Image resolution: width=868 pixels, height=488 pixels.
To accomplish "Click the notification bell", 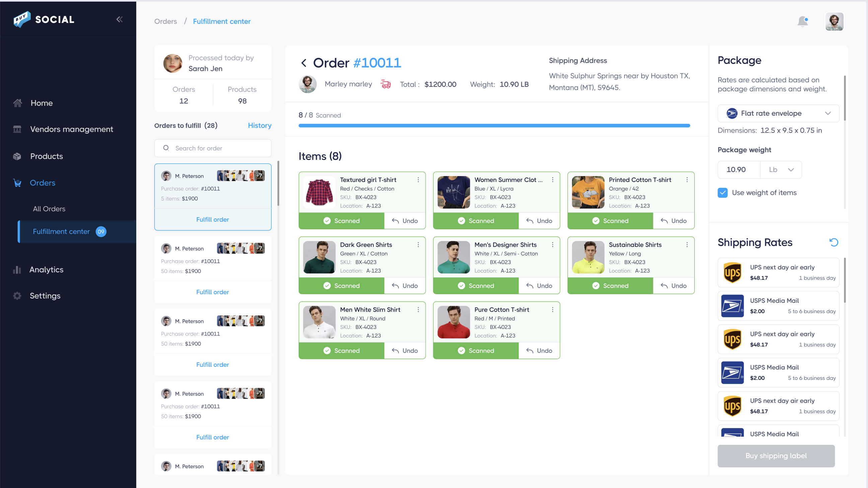I will (x=803, y=21).
